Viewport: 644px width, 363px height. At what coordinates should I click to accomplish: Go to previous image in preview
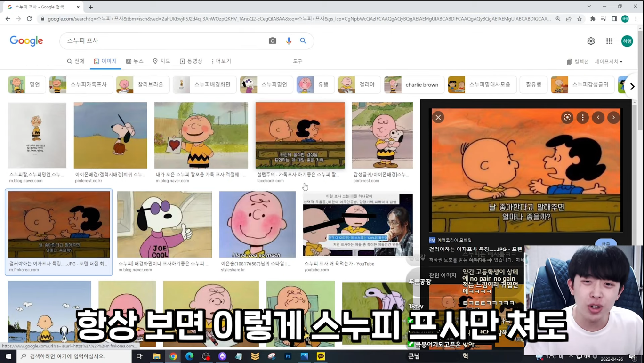(x=598, y=117)
